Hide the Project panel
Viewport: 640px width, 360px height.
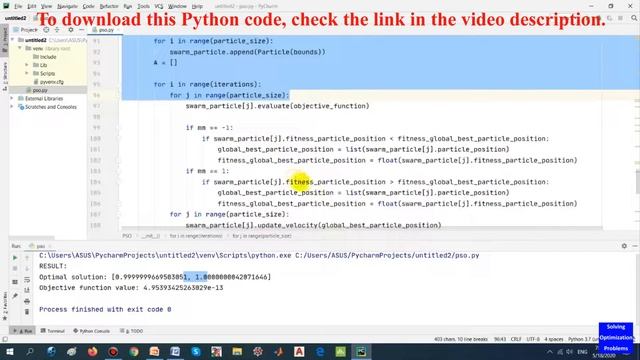point(81,30)
